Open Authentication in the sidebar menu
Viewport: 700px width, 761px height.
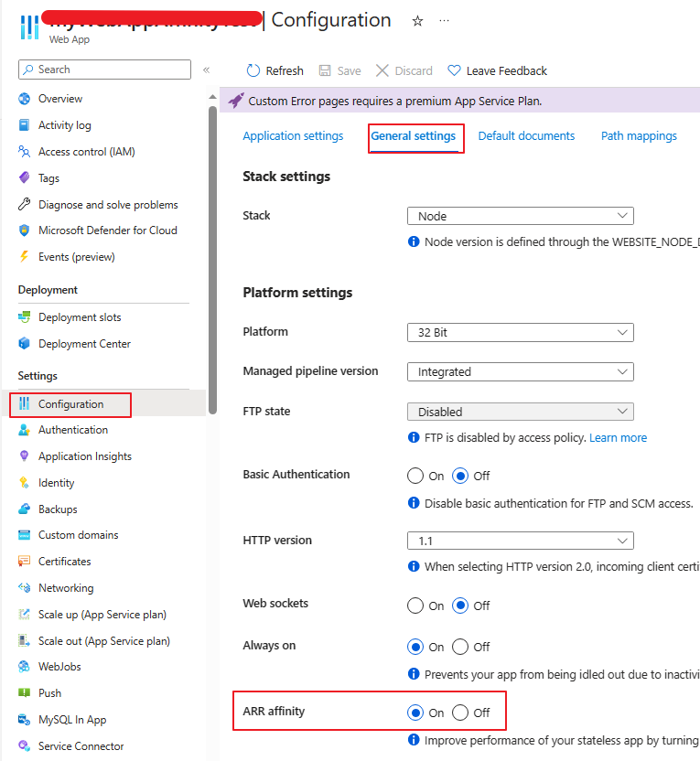click(73, 430)
